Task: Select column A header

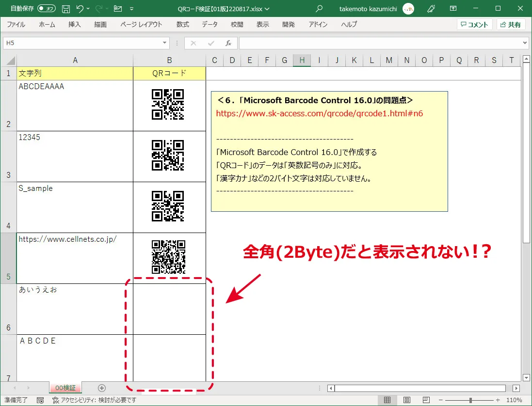Action: [x=75, y=61]
